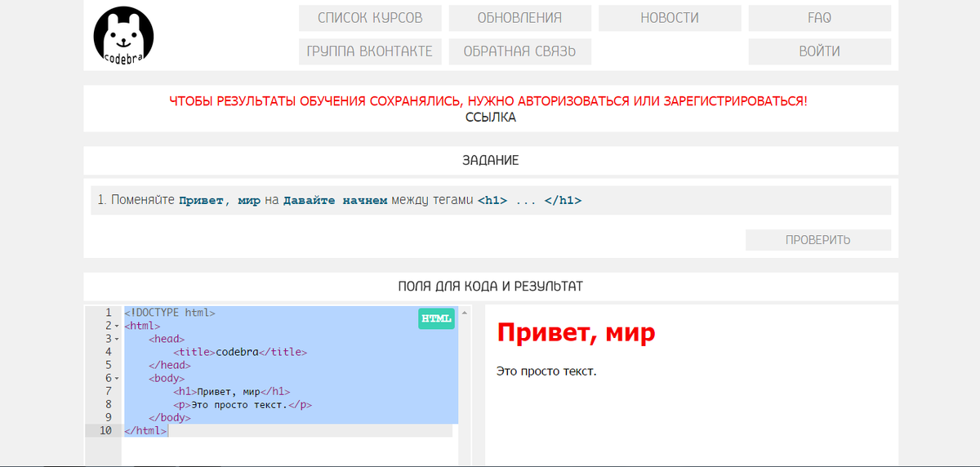Image resolution: width=980 pixels, height=467 pixels.
Task: Follow the ССЫЛКА link
Action: (x=490, y=118)
